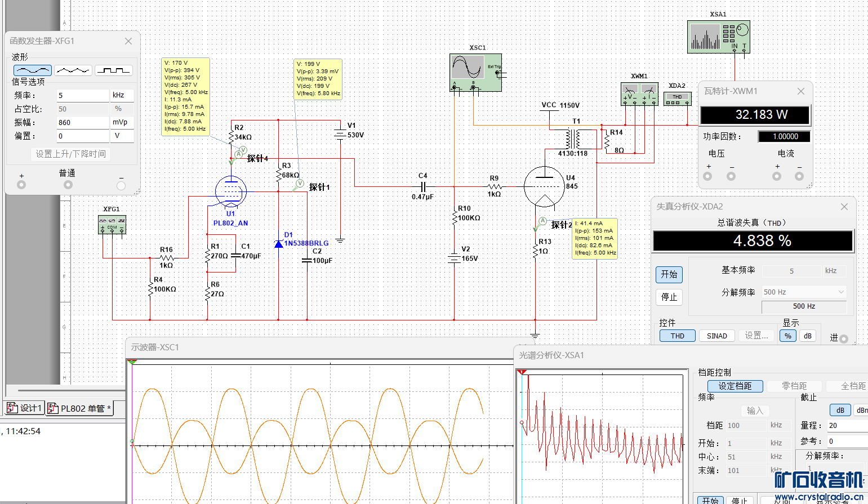Switch to the PL802 单管 tab
The width and height of the screenshot is (868, 504).
80,408
